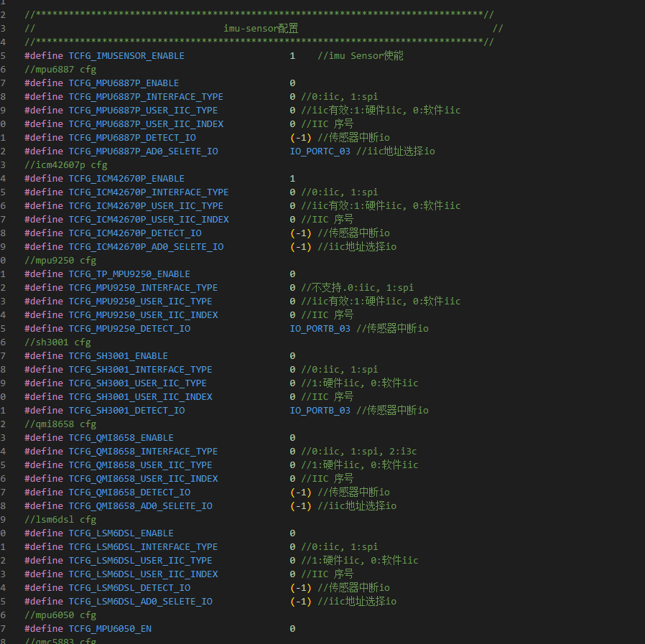The width and height of the screenshot is (645, 644).
Task: Click the "//mpu9250 cfg" comment
Action: [x=60, y=261]
